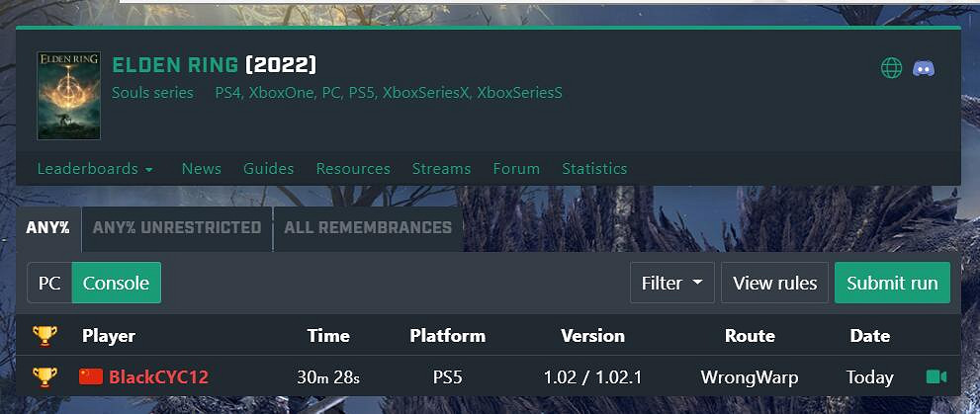
Task: Switch platform toggle to PC
Action: pos(49,283)
